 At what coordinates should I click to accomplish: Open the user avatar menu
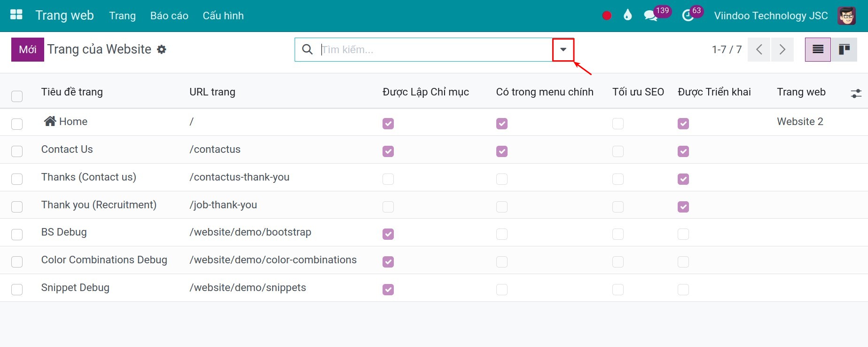coord(847,16)
